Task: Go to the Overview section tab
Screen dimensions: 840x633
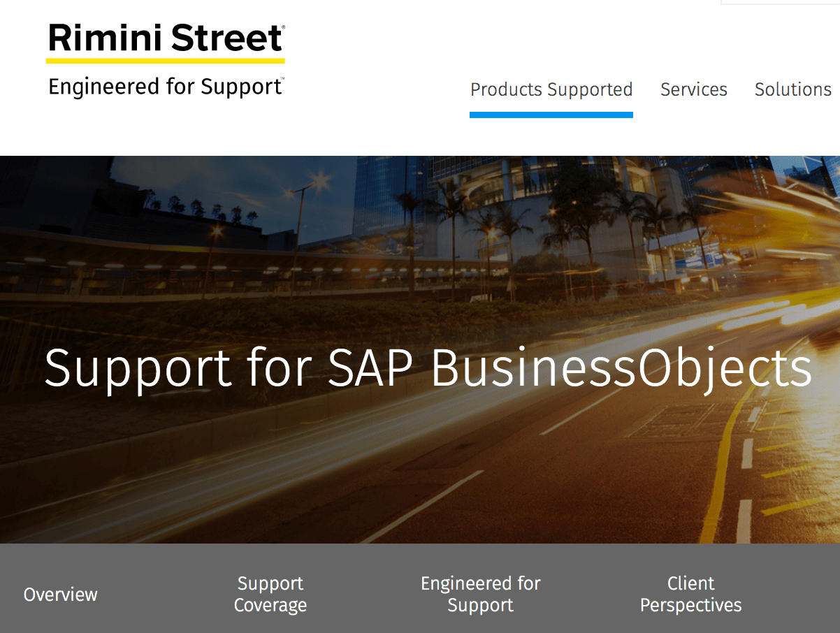Action: pos(61,595)
